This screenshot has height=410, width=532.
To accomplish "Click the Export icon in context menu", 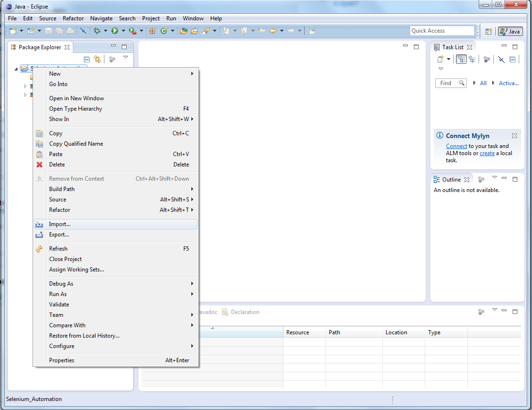I will tap(39, 235).
